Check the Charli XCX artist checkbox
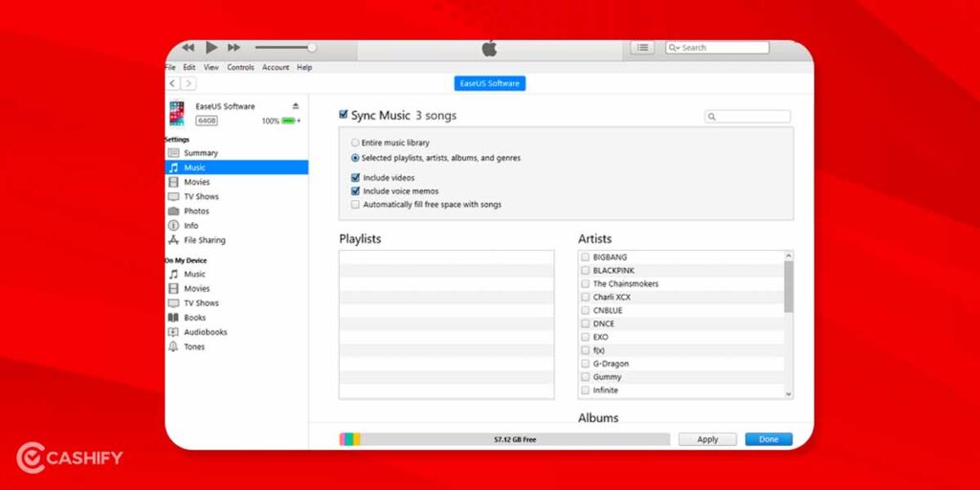The image size is (980, 490). [x=585, y=298]
